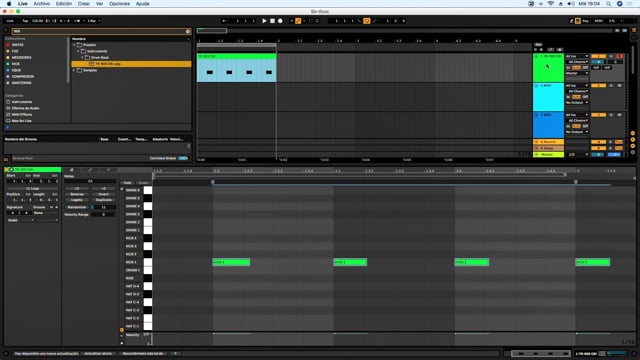This screenshot has height=360, width=640.
Task: Open the Opciones menu
Action: 119,4
